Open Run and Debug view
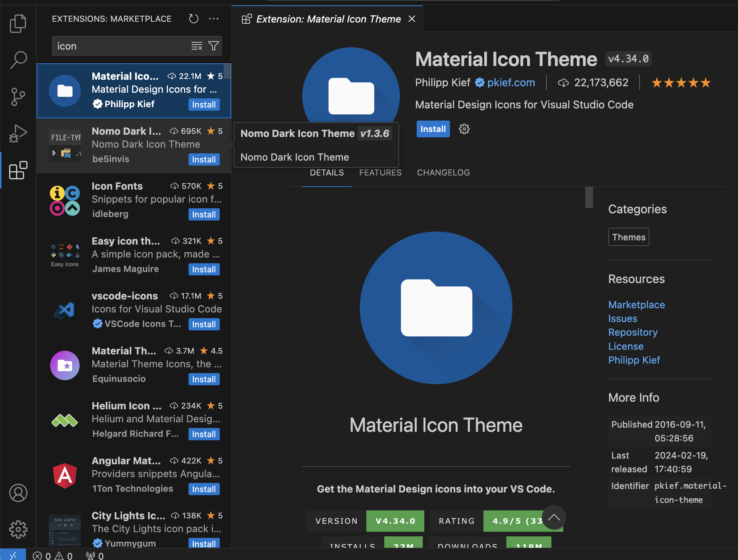Viewport: 738px width, 560px height. 18,133
